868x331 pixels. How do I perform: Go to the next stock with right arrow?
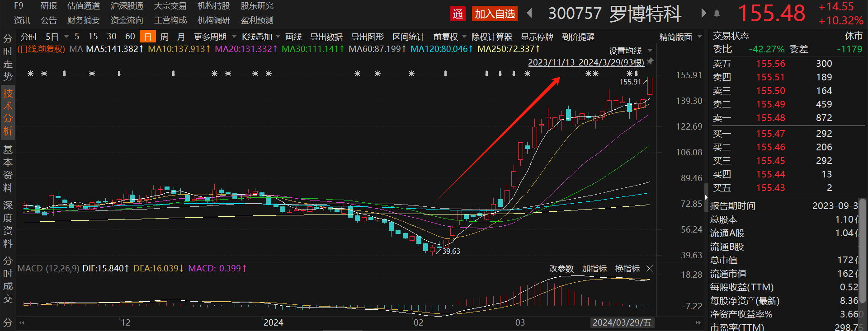[x=703, y=13]
